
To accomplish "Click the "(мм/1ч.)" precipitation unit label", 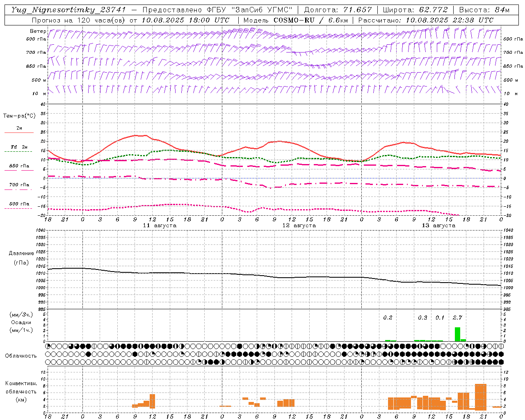I will pos(21,330).
